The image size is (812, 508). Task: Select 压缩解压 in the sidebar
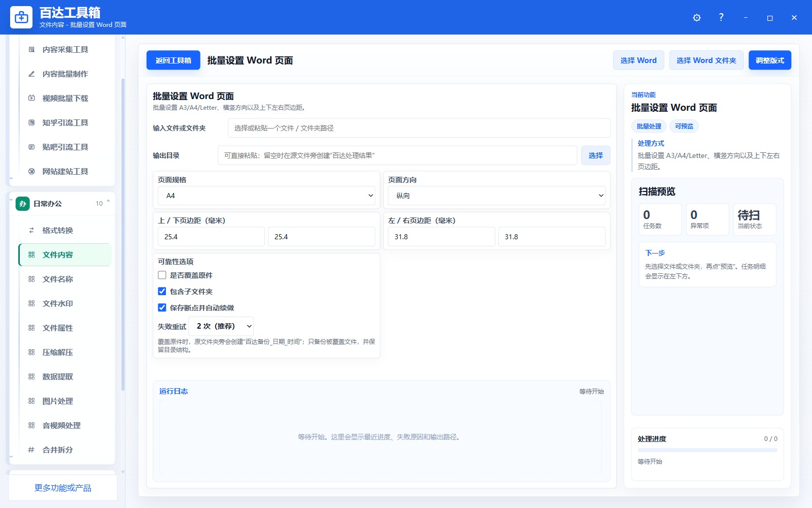click(65, 353)
